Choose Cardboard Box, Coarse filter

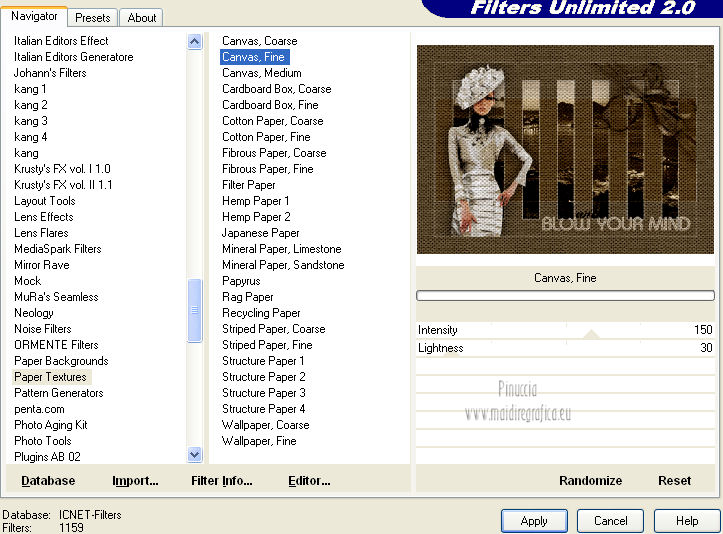[277, 89]
